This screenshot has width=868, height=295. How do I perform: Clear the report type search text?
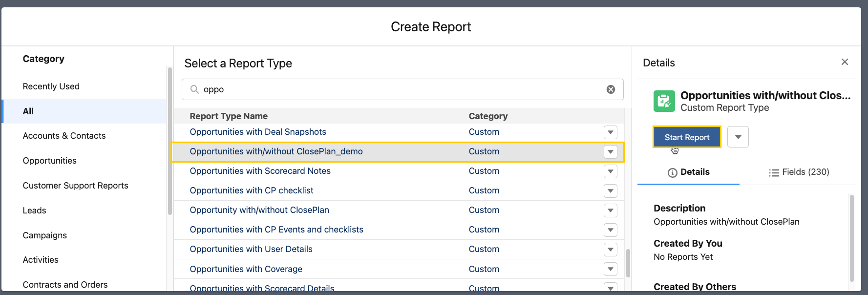coord(611,89)
